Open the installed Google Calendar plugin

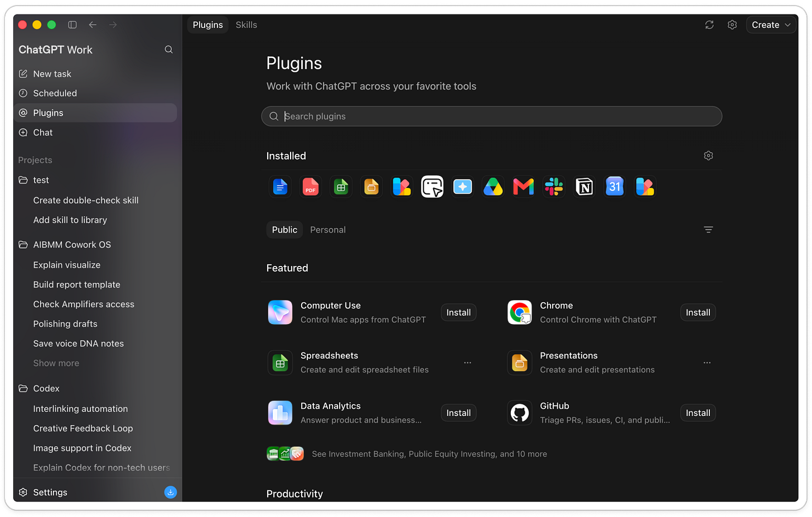pos(615,187)
